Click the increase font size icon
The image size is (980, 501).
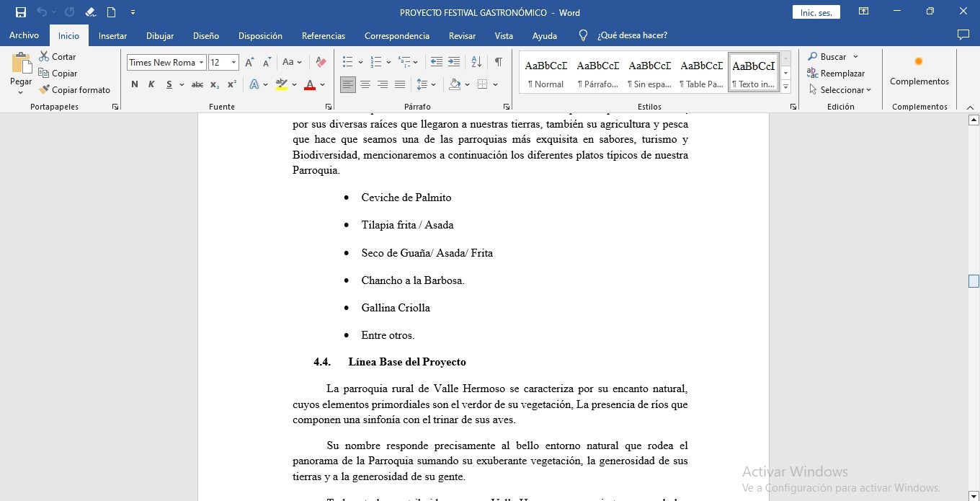(x=249, y=62)
